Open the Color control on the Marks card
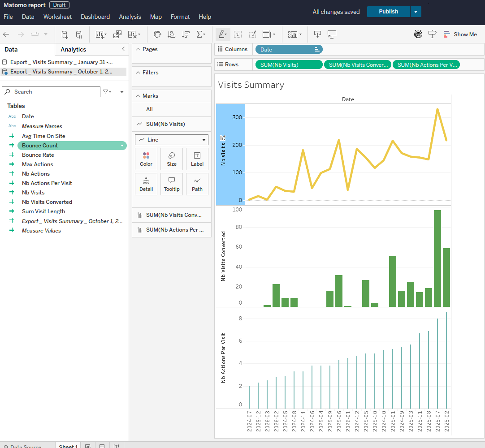 (x=146, y=159)
